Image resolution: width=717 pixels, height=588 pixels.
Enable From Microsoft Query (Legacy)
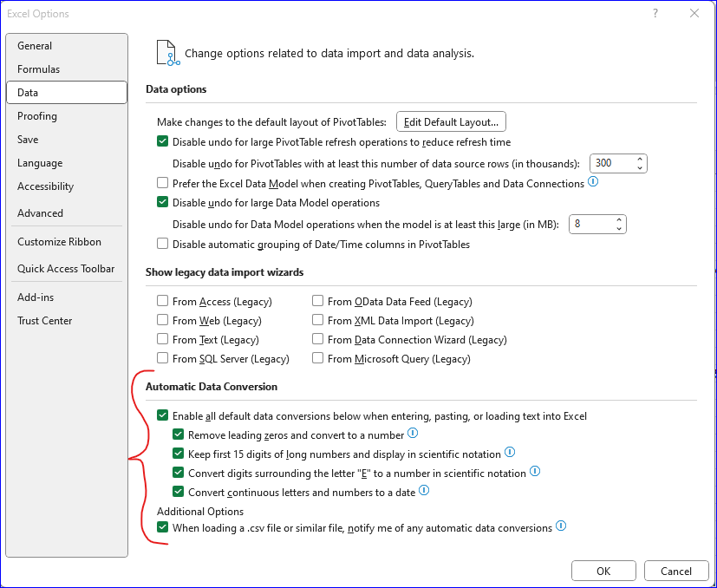pos(317,358)
